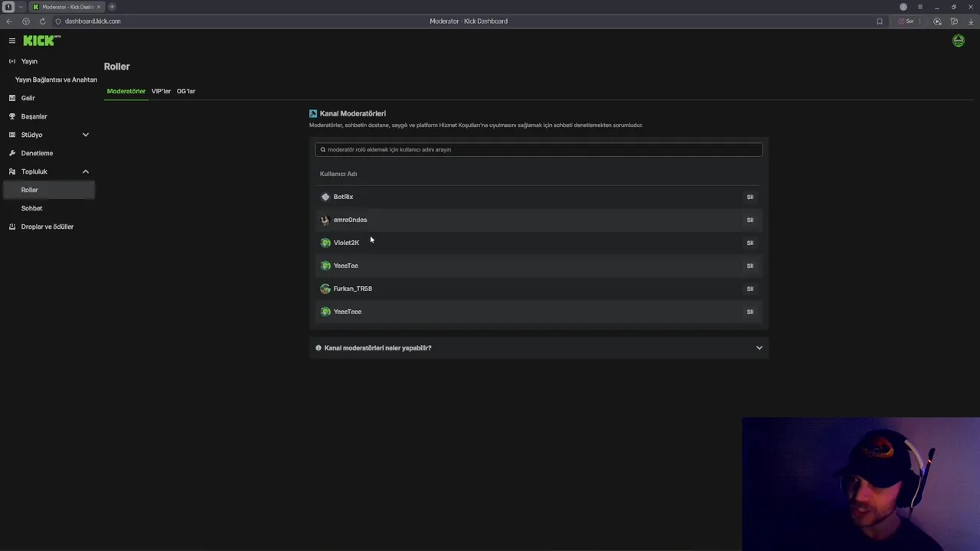980x551 pixels.
Task: Bookmark the page via the address bar icon
Action: point(880,21)
